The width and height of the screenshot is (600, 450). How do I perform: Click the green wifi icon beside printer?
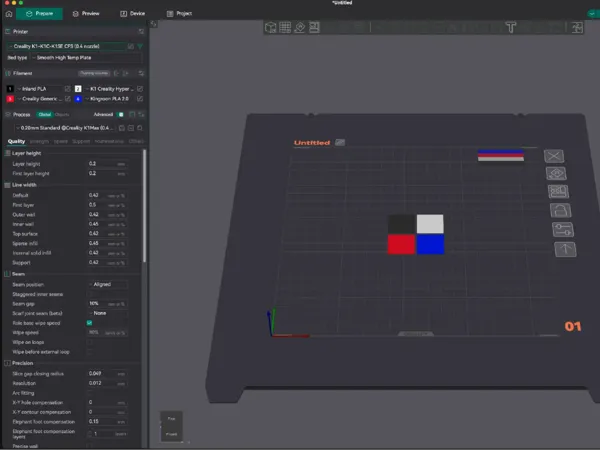[140, 46]
